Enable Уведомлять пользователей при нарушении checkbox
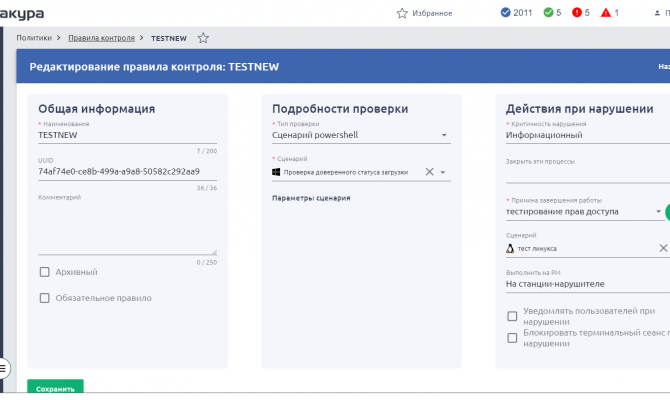Screen dimensions: 670x400 [512, 316]
